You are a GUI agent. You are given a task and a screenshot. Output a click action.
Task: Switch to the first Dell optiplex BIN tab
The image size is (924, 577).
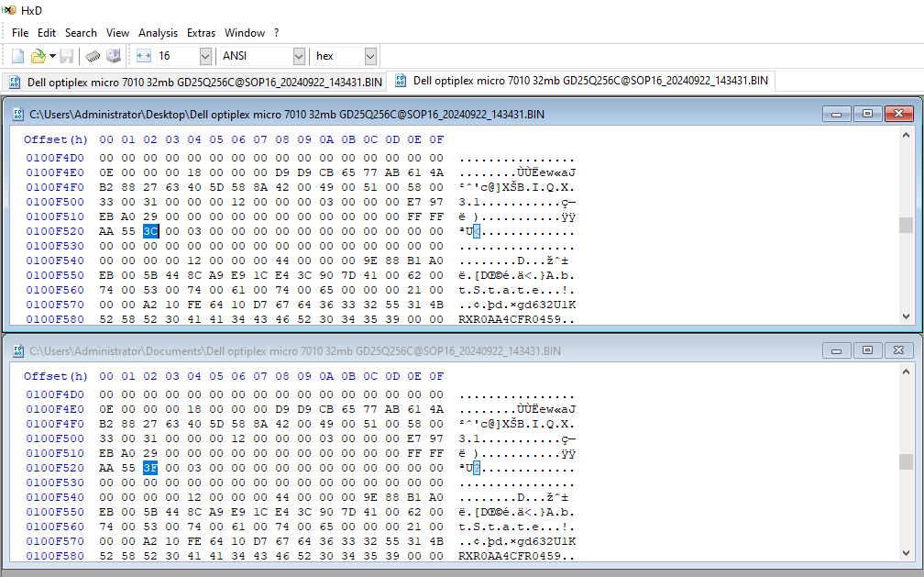[x=195, y=82]
